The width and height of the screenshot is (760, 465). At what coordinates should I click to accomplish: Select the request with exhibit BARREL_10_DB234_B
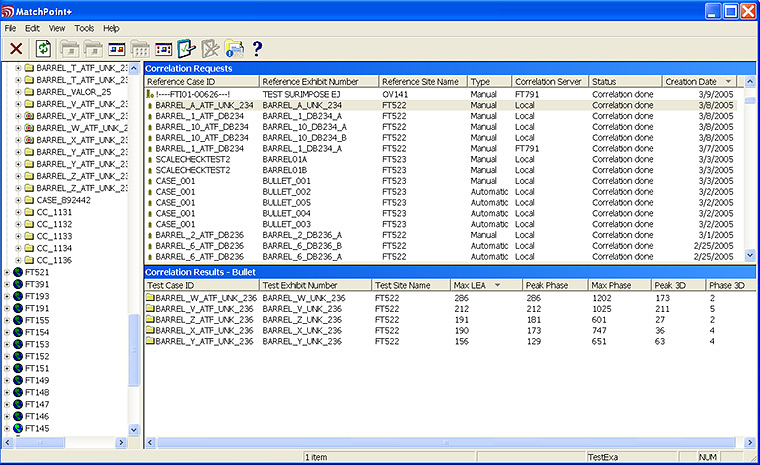[440, 138]
